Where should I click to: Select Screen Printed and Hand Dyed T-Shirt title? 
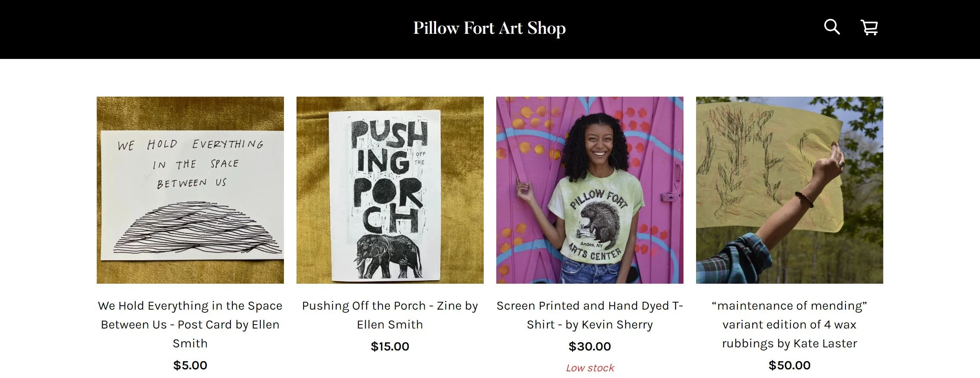[590, 315]
